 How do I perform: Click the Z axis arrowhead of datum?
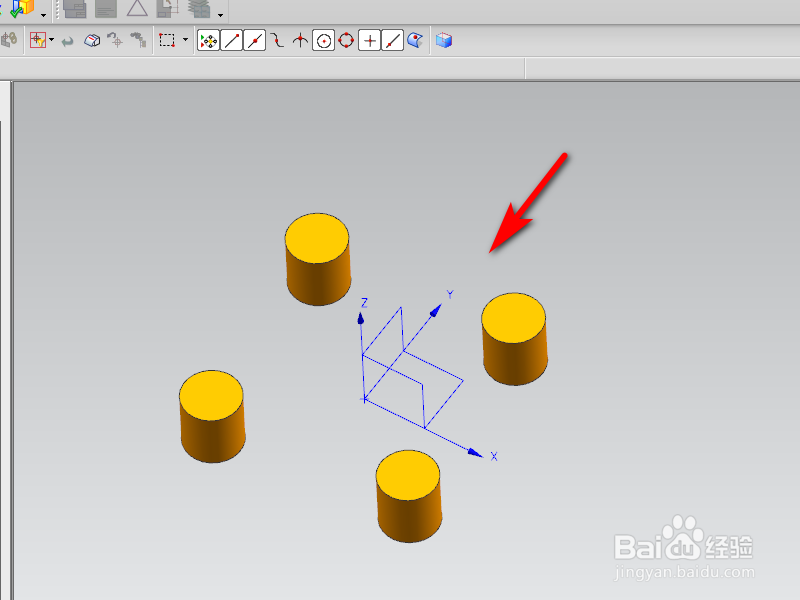point(361,318)
